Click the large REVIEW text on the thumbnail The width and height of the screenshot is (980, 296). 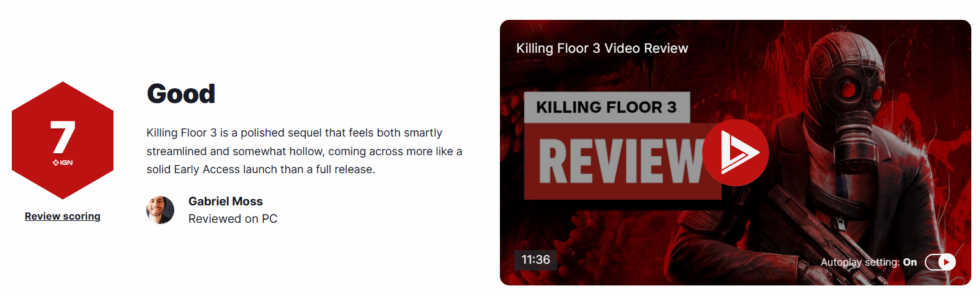click(621, 161)
